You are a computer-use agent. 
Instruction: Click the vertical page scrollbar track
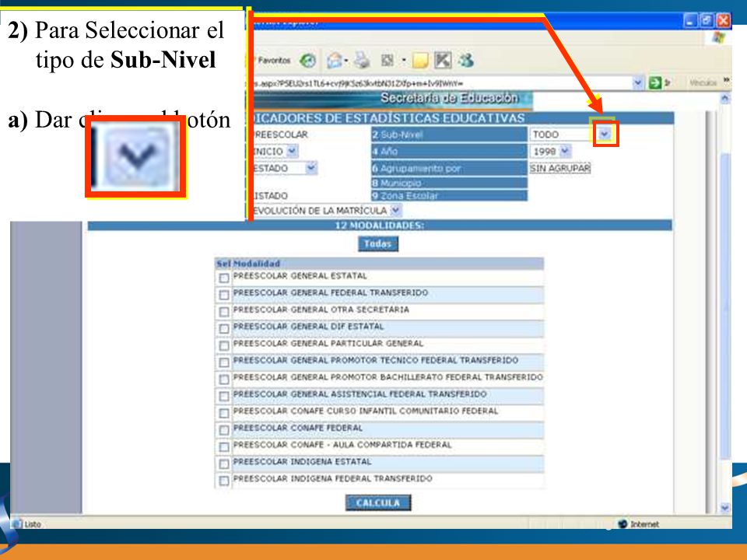[724, 303]
